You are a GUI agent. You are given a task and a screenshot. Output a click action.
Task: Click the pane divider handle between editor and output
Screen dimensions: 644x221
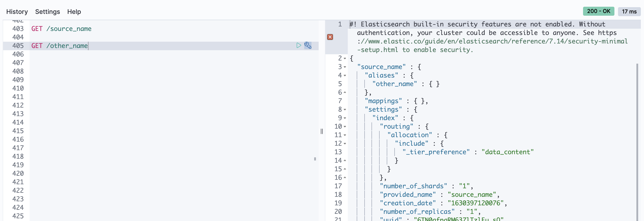coord(322,131)
